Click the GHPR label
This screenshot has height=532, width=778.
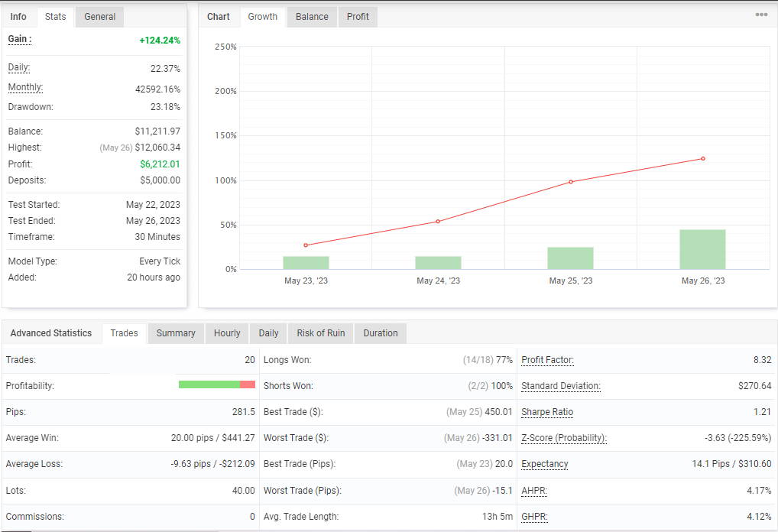pos(534,517)
